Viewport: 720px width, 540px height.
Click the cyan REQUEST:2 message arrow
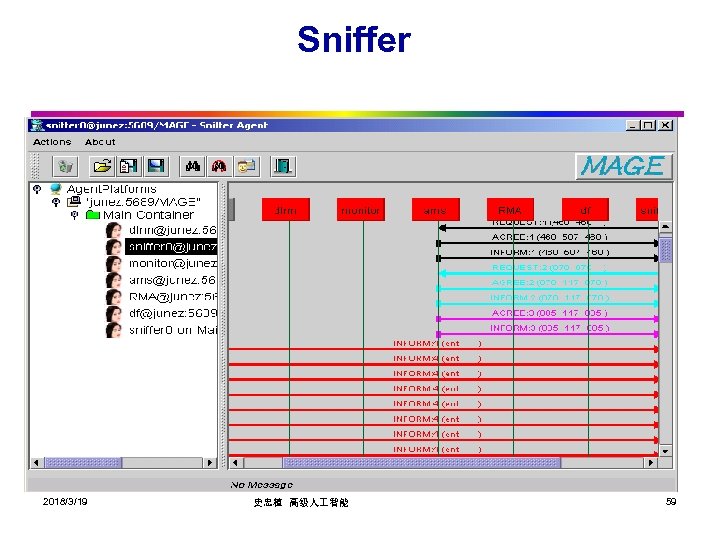tap(548, 273)
